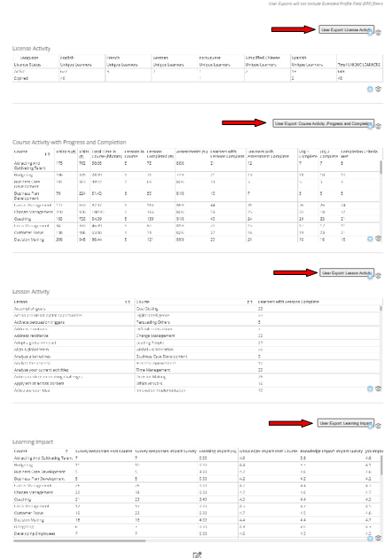Click the Total UNIQUE LEARNERS column header

pyautogui.click(x=359, y=65)
